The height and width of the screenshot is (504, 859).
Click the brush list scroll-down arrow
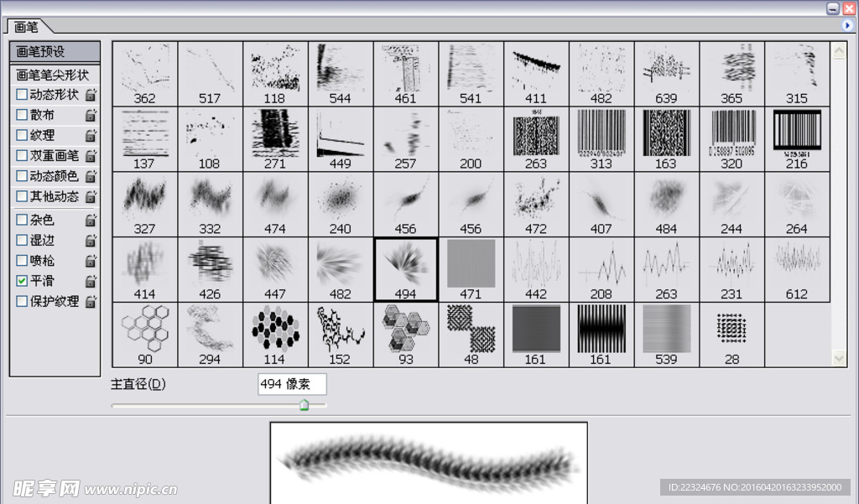pyautogui.click(x=839, y=358)
